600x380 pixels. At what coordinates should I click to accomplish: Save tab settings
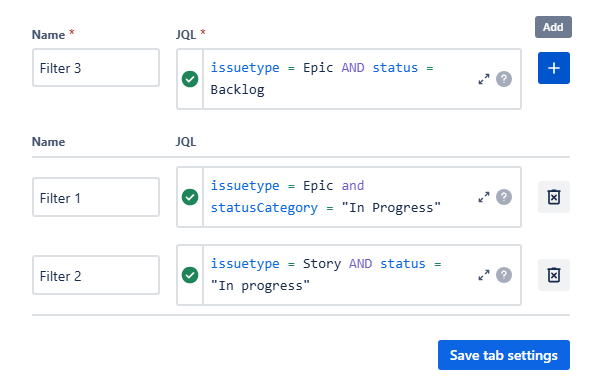tap(504, 355)
